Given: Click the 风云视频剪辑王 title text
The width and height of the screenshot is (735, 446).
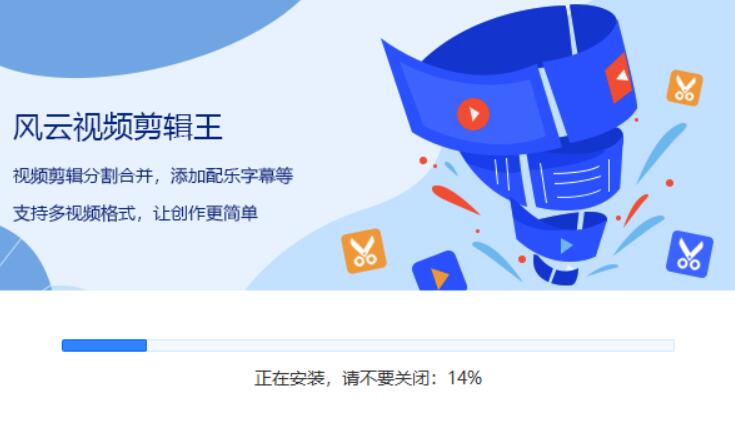Looking at the screenshot, I should [x=118, y=127].
